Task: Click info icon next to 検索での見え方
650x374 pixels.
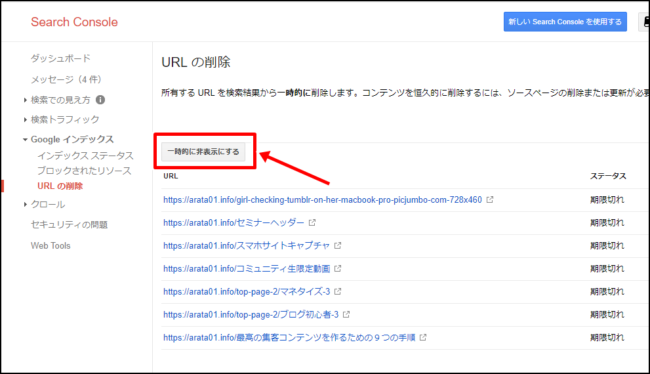Action: [100, 100]
